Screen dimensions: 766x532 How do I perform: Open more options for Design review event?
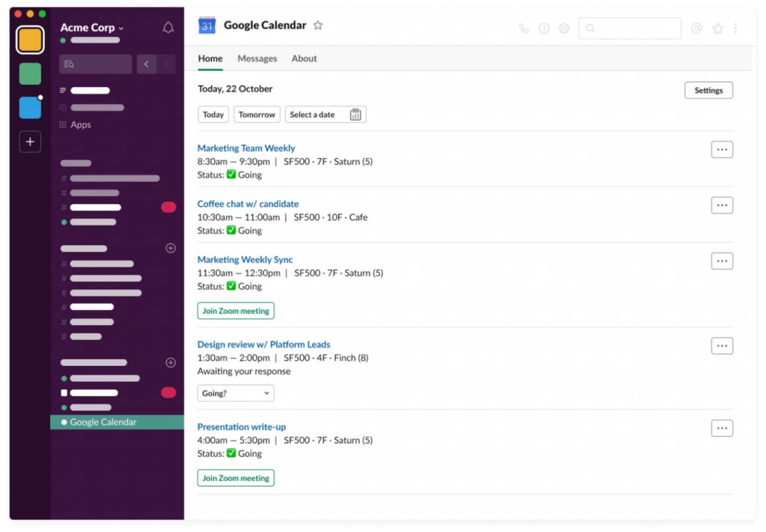coord(722,346)
